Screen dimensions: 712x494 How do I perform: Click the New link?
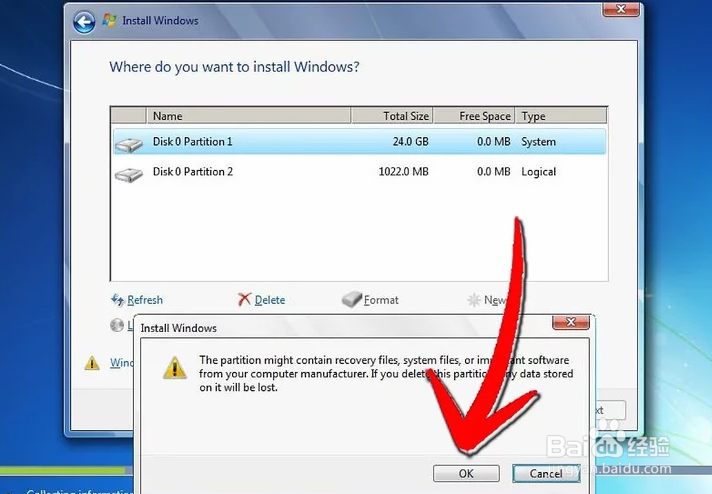(494, 300)
